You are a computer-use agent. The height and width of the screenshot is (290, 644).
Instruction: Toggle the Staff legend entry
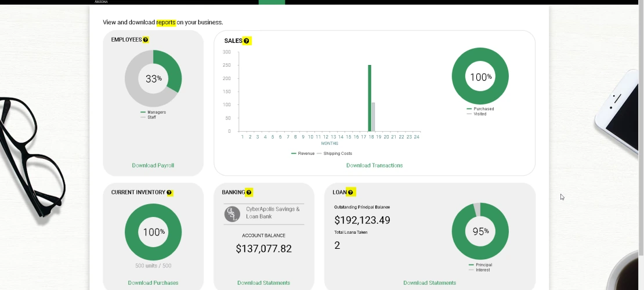coord(149,117)
